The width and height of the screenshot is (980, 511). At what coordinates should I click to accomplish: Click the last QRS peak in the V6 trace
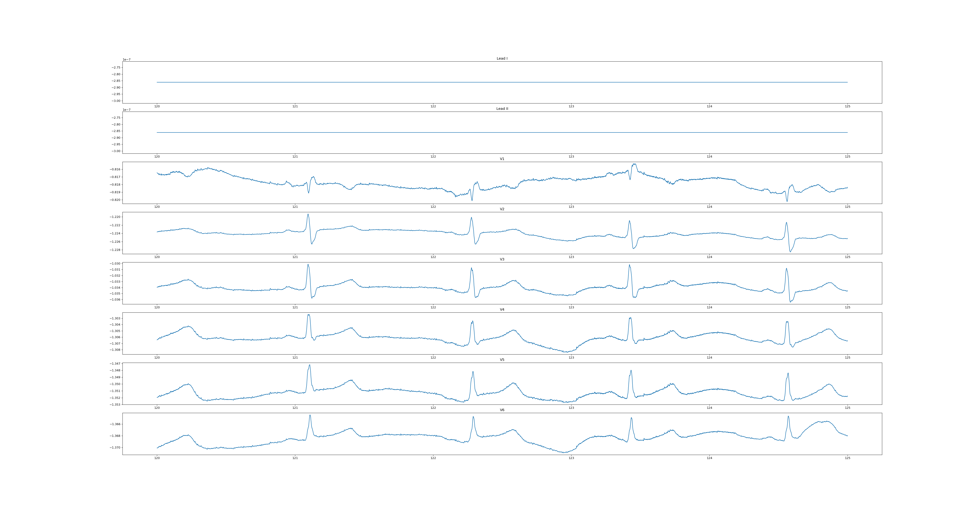pyautogui.click(x=788, y=416)
